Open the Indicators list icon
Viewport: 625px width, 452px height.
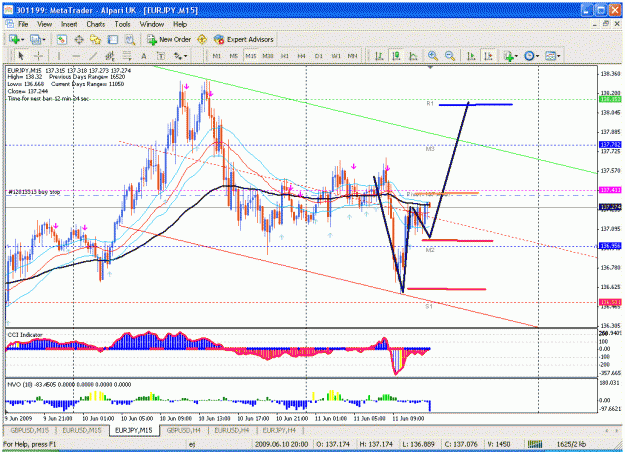(x=508, y=56)
